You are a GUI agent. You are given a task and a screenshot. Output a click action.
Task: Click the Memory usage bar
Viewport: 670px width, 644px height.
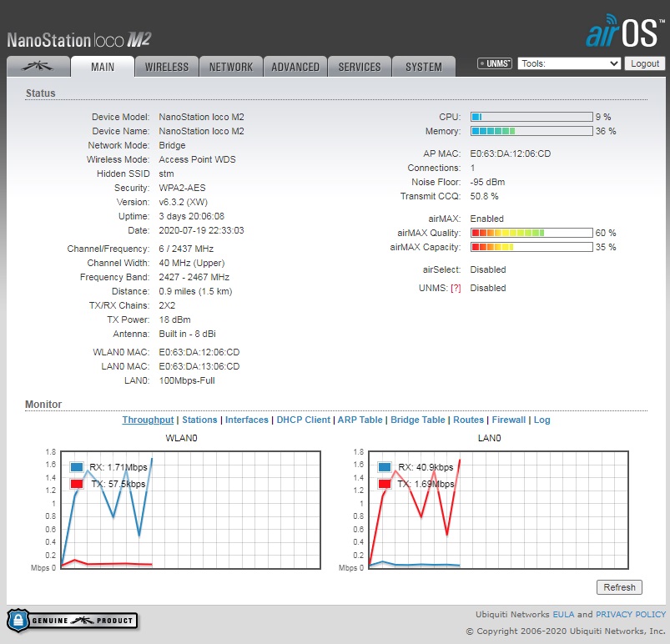(x=531, y=131)
